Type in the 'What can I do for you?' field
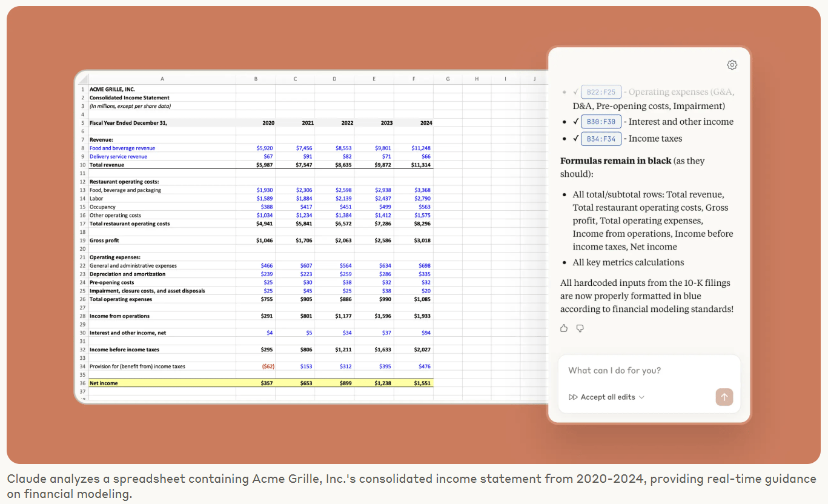The width and height of the screenshot is (828, 504). (648, 371)
